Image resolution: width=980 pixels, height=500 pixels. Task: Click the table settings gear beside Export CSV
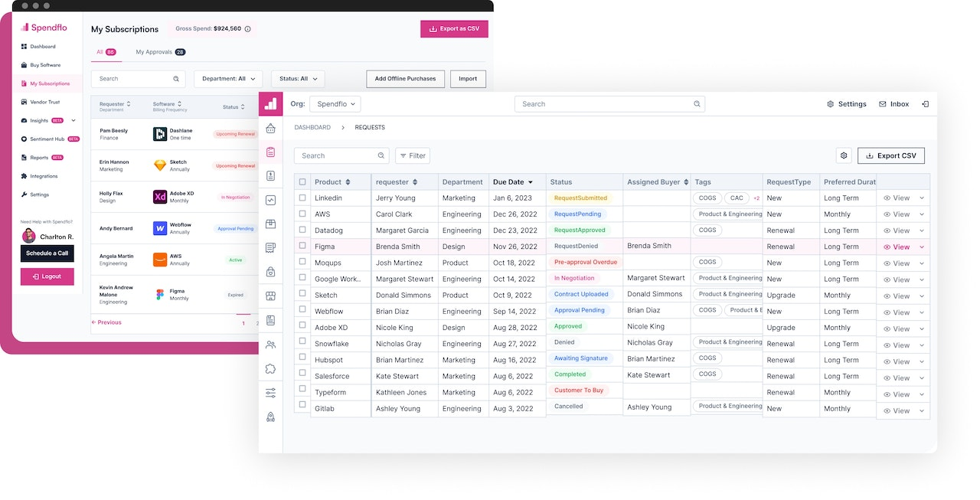[x=844, y=155]
